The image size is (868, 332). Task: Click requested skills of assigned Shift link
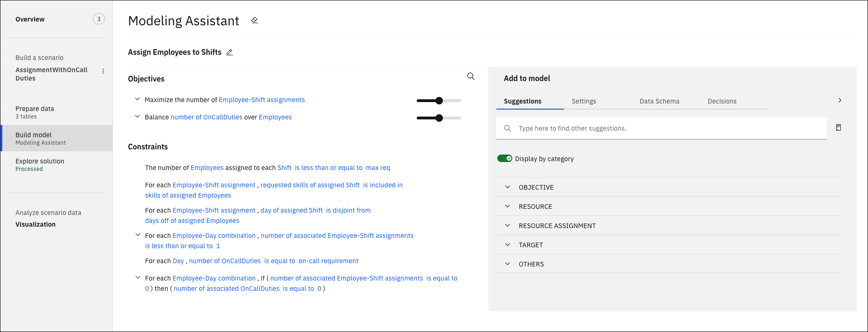310,185
